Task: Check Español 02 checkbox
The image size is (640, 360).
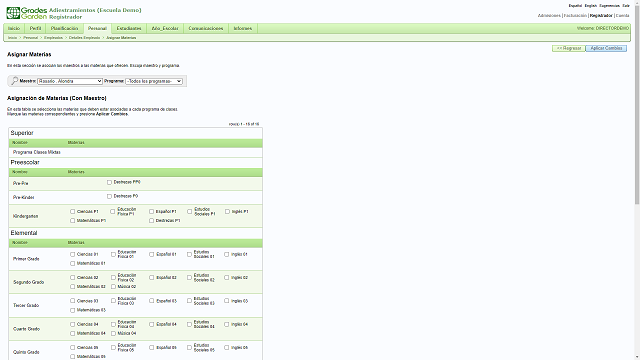Action: click(151, 278)
